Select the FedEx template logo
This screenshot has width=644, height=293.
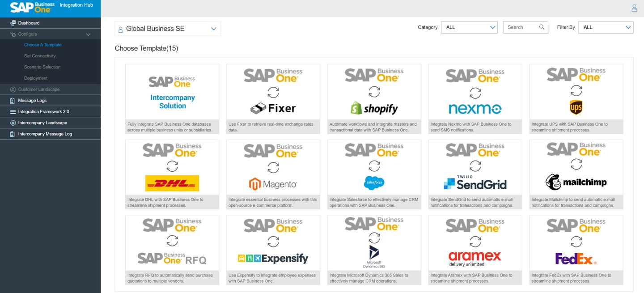click(576, 259)
